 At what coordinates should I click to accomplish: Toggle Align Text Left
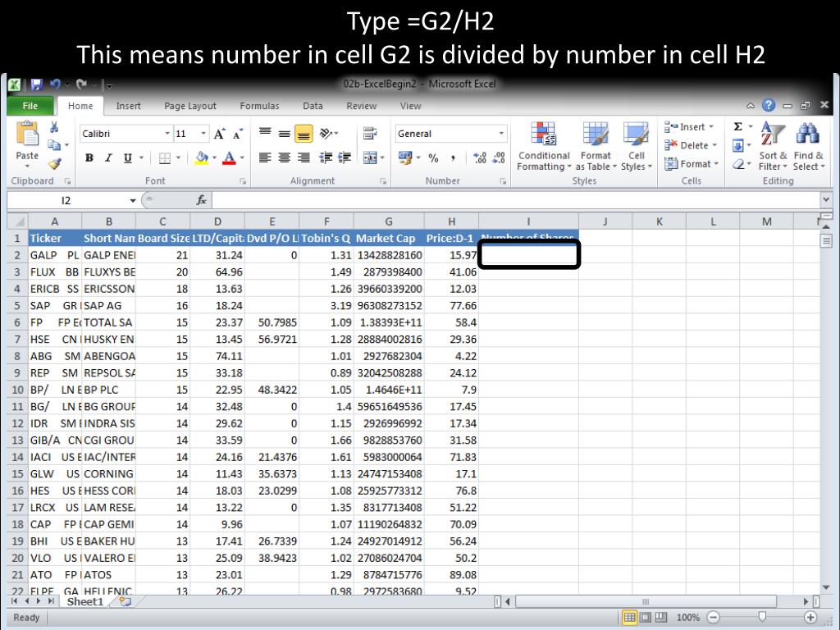click(x=265, y=157)
